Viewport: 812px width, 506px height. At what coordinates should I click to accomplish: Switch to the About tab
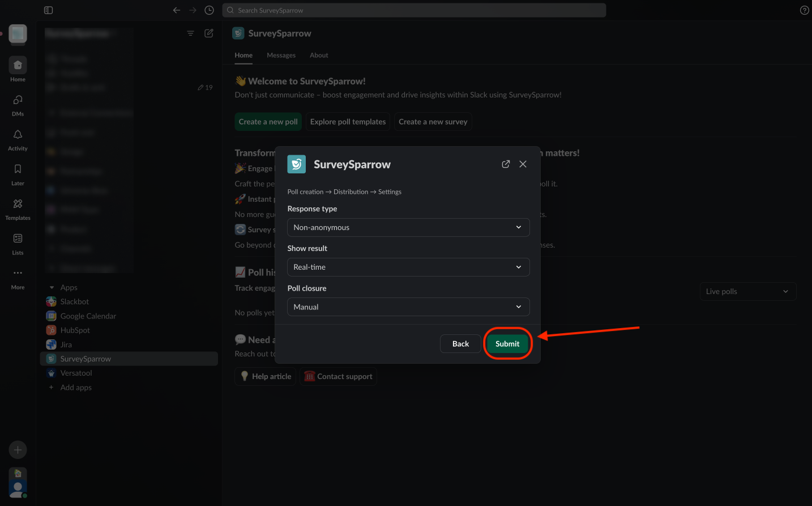(319, 55)
